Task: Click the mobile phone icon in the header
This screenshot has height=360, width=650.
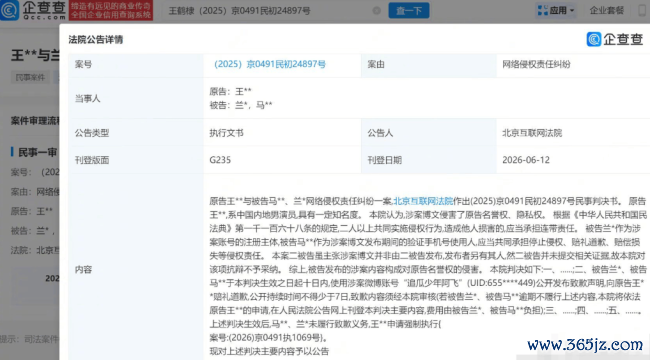Action: (x=642, y=10)
